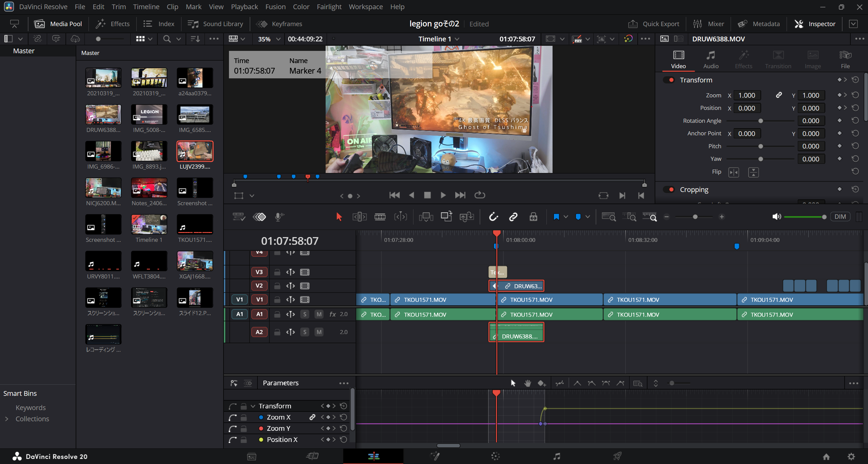
Task: Open the Timeline 1 name dropdown
Action: 457,39
